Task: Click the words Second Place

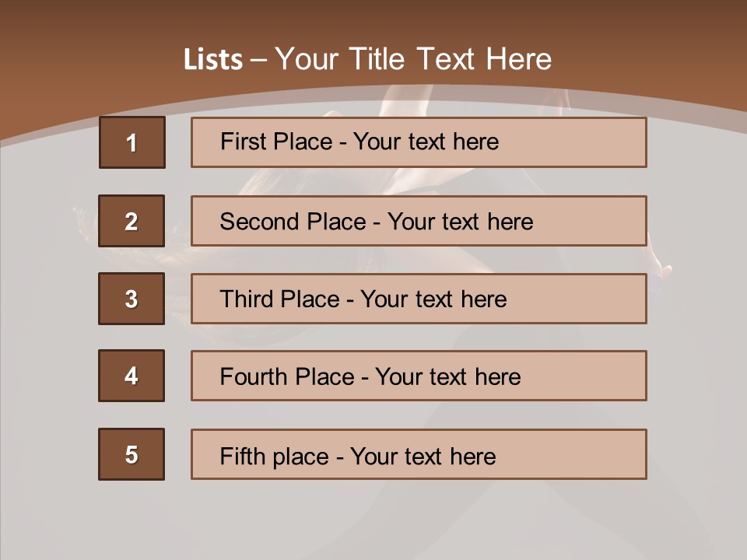Action: pyautogui.click(x=293, y=222)
